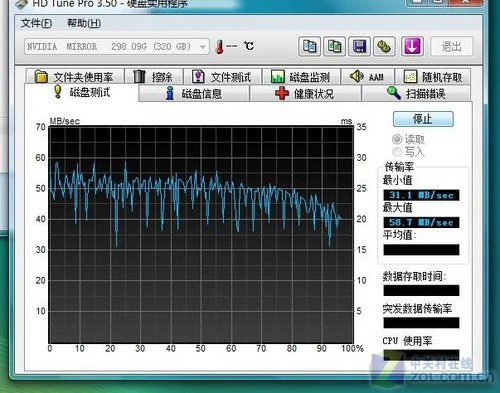Switch to the 随机存取 tab
This screenshot has width=500, height=393.
point(433,76)
